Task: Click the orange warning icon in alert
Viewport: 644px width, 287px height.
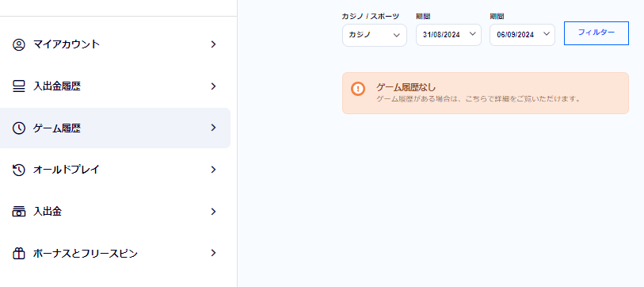Action: pos(358,89)
